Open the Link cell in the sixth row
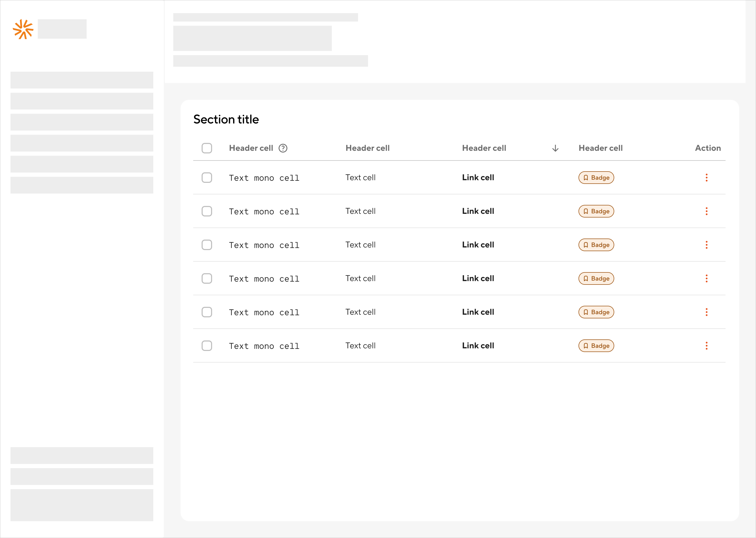Image resolution: width=756 pixels, height=538 pixels. (478, 346)
